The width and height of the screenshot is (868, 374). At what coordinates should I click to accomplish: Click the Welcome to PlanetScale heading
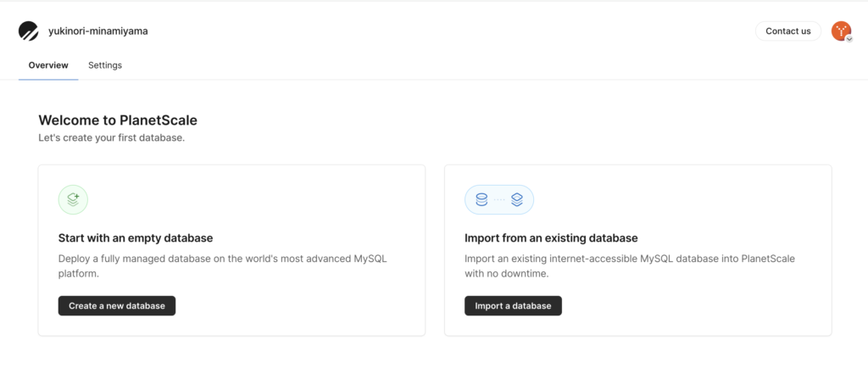tap(118, 120)
